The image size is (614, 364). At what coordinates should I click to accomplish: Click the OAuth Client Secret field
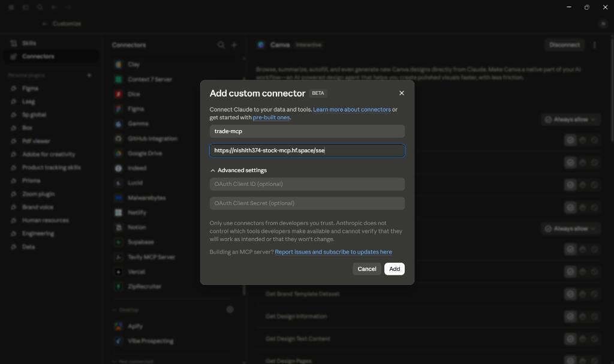[x=307, y=203]
